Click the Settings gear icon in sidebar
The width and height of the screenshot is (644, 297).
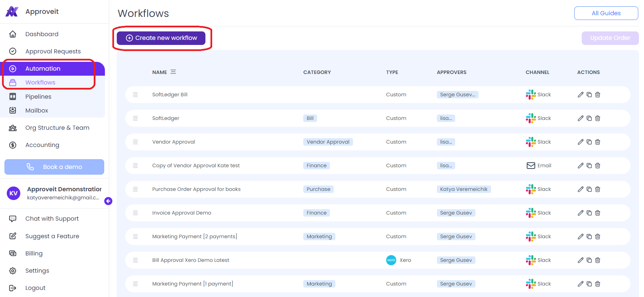(x=13, y=271)
